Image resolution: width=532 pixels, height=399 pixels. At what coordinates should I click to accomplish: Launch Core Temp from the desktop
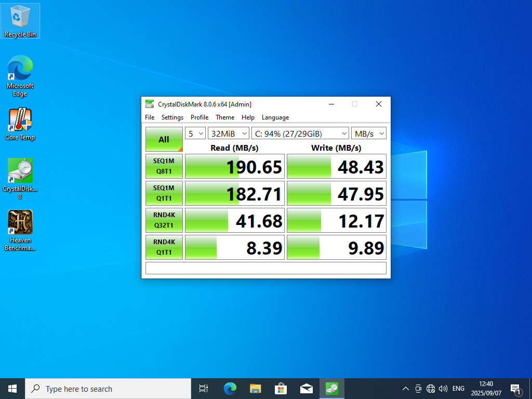coord(20,119)
